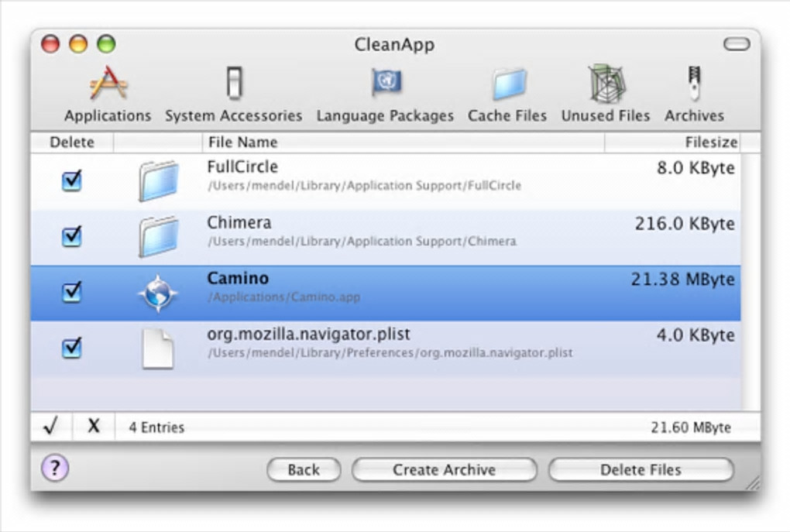Click the purple help question mark
Viewport: 790px width, 532px height.
(53, 468)
